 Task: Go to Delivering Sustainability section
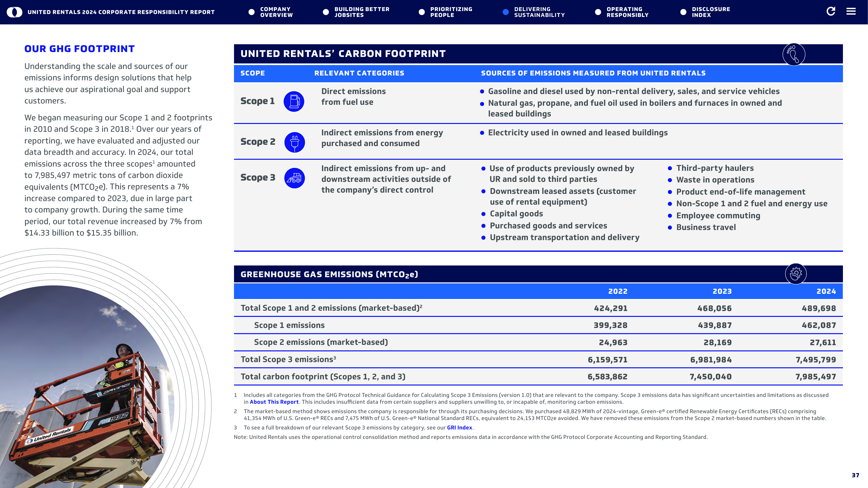tap(540, 12)
